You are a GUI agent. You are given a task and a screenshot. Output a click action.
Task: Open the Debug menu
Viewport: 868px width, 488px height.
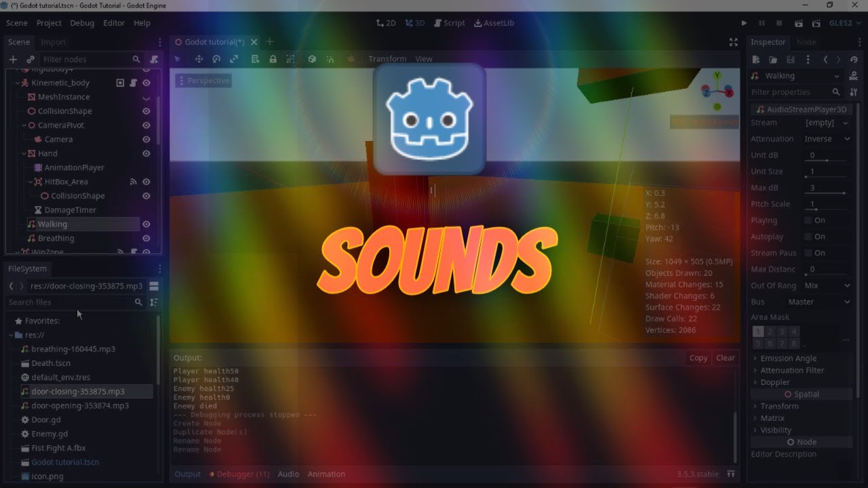tap(82, 23)
